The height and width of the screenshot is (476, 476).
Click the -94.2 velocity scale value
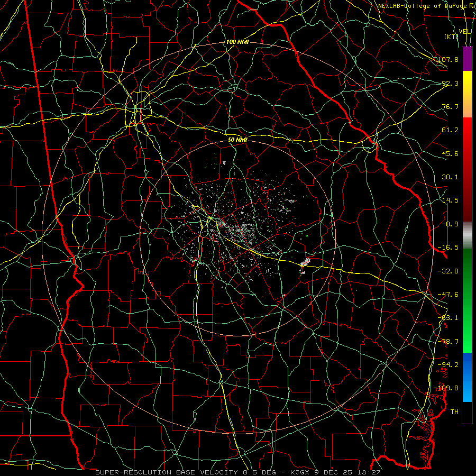pyautogui.click(x=448, y=364)
